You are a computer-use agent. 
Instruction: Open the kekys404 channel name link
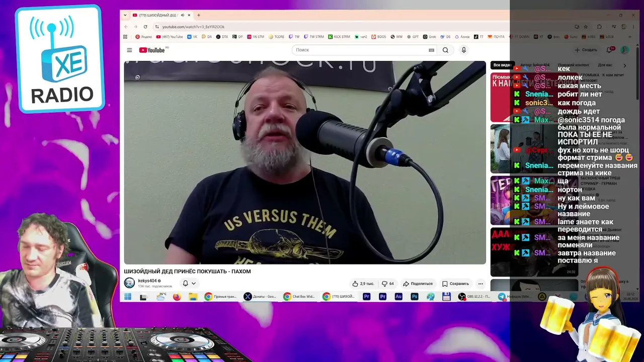tap(147, 281)
